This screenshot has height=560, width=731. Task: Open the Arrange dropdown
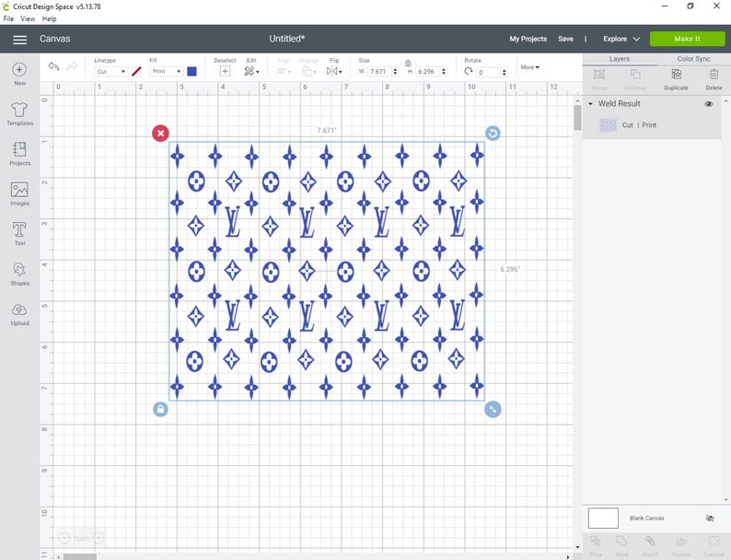click(307, 71)
